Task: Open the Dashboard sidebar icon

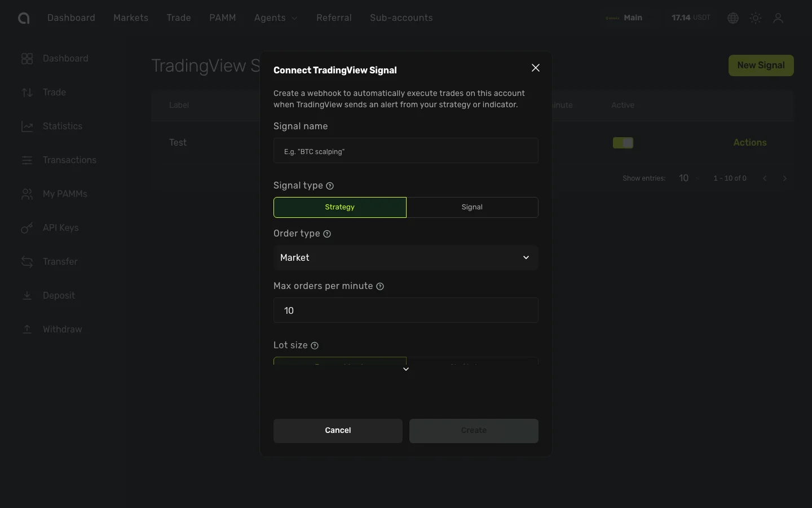Action: point(27,59)
